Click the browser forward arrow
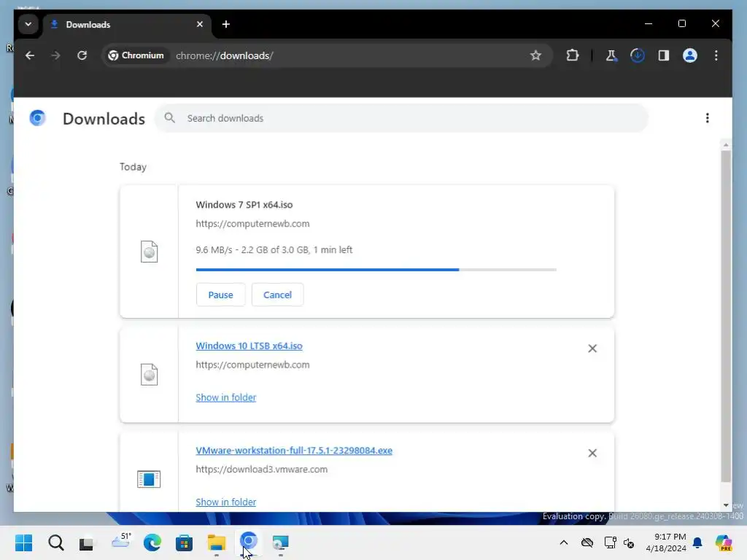This screenshot has width=747, height=560. click(55, 55)
